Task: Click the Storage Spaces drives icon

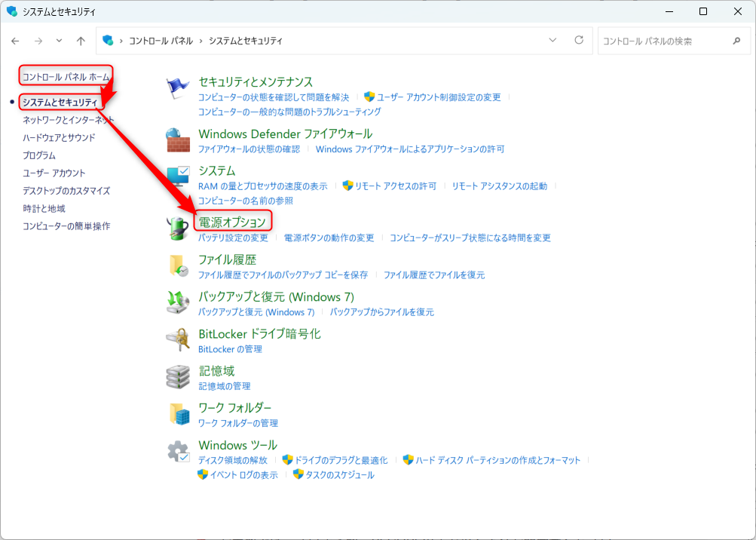Action: pos(178,377)
